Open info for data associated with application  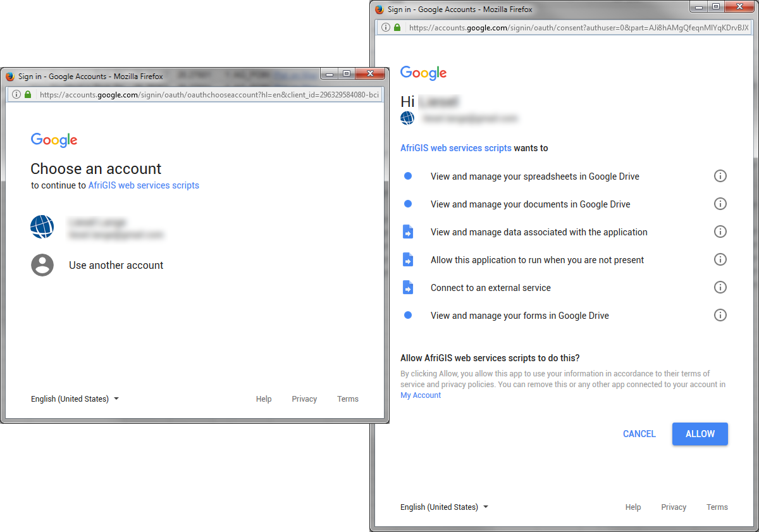tap(720, 232)
